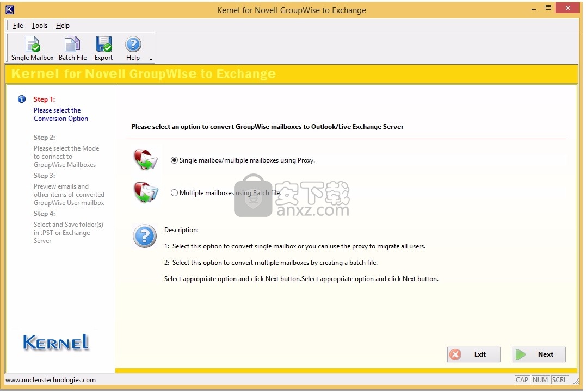Open the File menu

[x=18, y=26]
